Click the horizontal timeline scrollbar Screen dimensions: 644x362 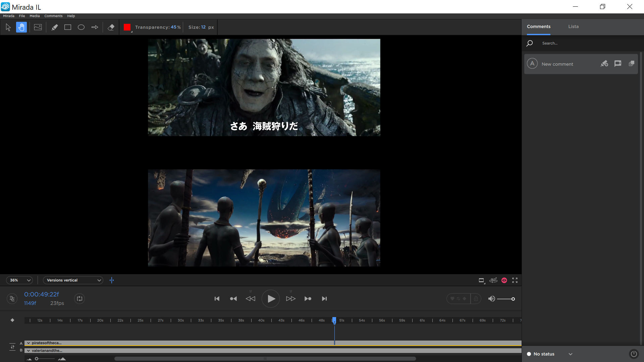pyautogui.click(x=265, y=359)
